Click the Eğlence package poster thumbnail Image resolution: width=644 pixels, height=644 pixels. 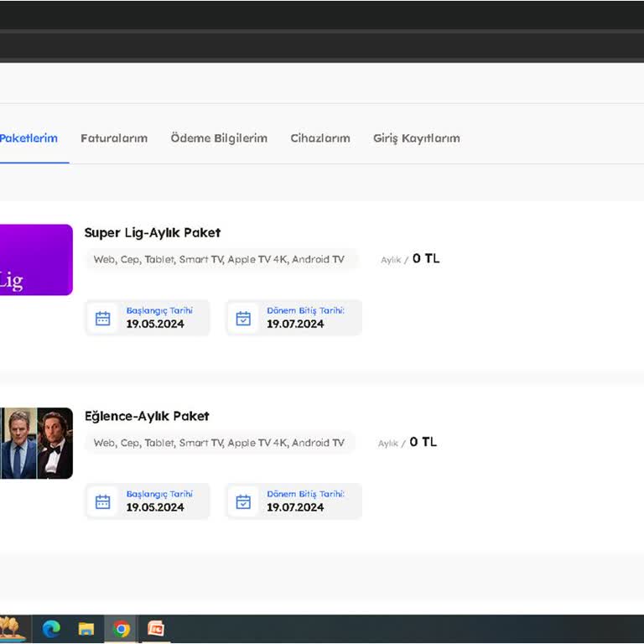click(36, 444)
